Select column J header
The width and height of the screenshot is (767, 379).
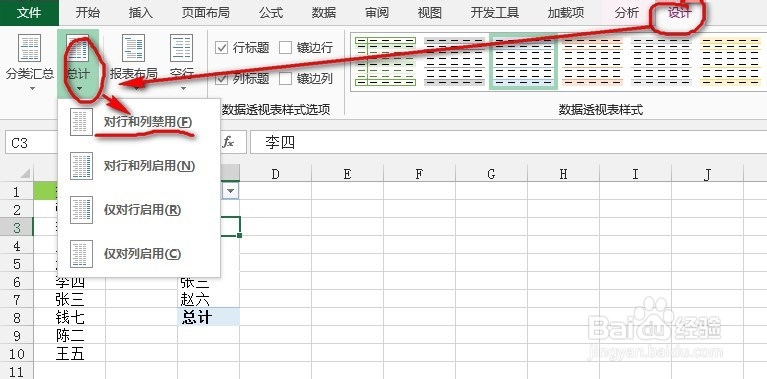point(707,174)
